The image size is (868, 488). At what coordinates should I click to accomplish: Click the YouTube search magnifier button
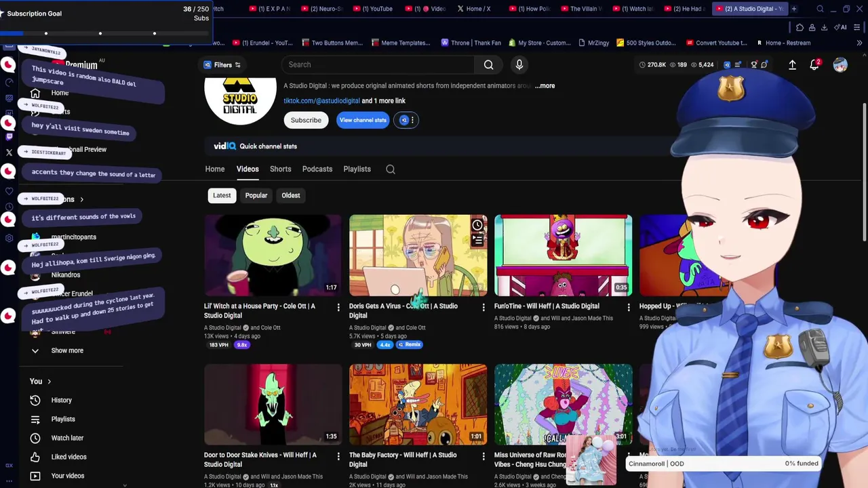pos(489,65)
